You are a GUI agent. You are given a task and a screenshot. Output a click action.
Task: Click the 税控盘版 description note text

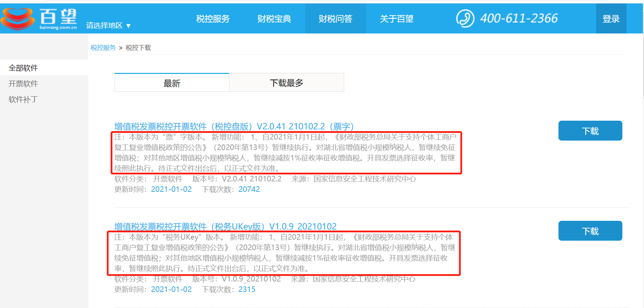285,153
